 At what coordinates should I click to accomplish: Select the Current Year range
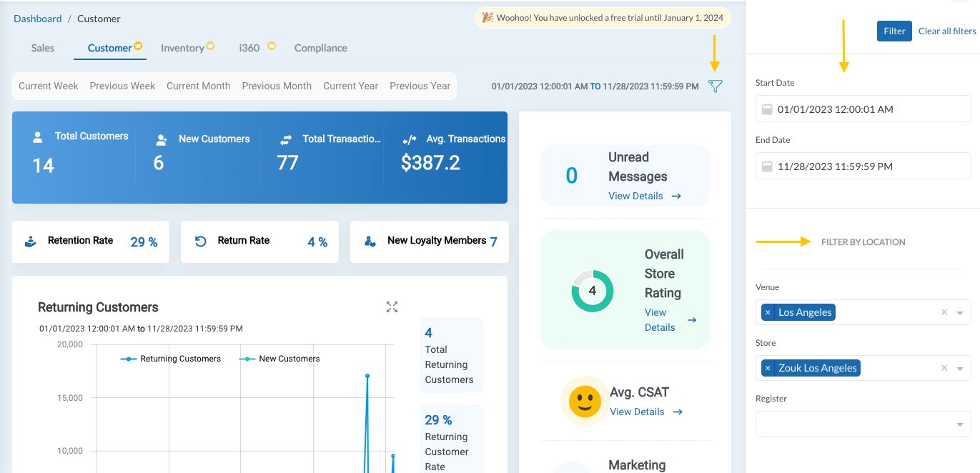click(351, 86)
